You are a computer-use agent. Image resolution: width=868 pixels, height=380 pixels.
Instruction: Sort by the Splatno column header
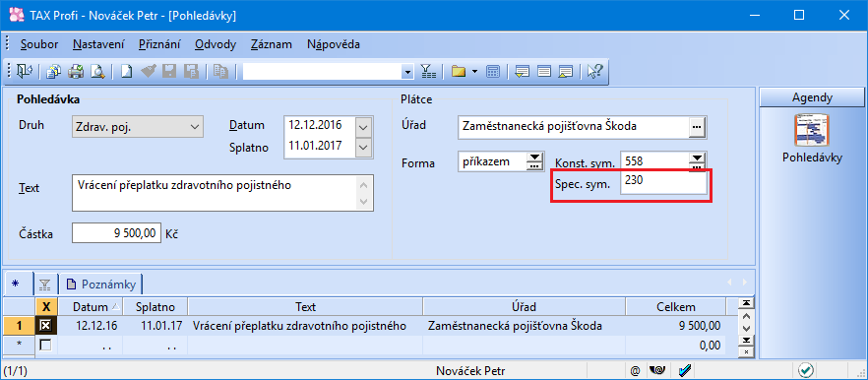pyautogui.click(x=155, y=307)
